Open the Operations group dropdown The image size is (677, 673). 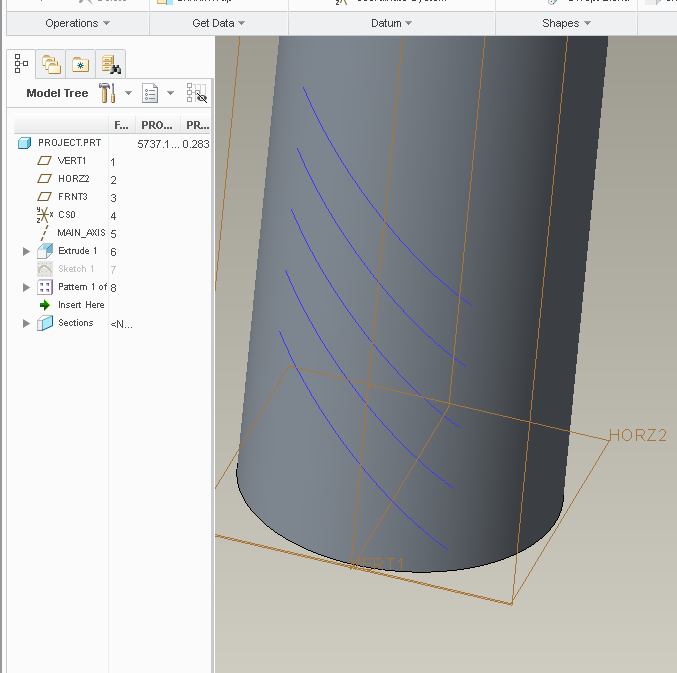point(78,23)
